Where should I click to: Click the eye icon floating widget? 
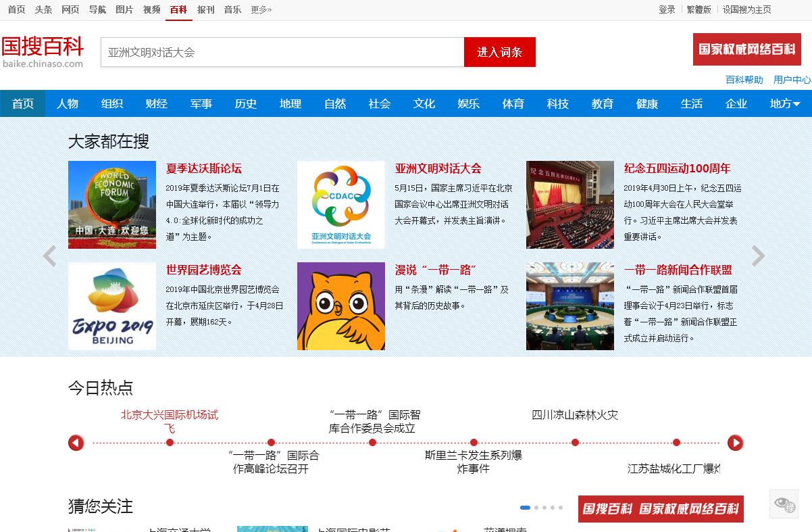(784, 504)
